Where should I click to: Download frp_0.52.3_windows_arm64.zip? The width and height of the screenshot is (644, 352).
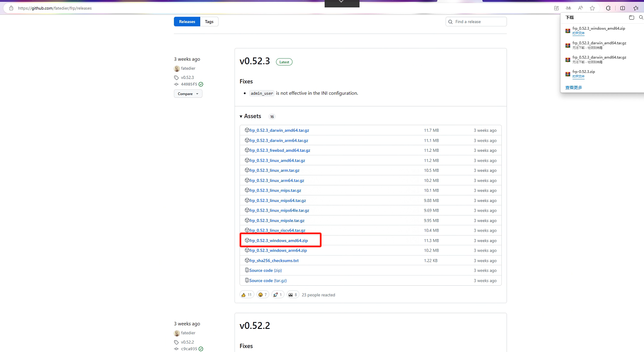click(x=278, y=250)
